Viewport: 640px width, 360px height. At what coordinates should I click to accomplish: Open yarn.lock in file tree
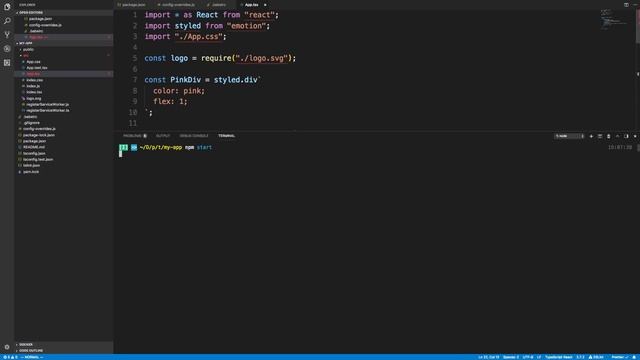pyautogui.click(x=31, y=172)
